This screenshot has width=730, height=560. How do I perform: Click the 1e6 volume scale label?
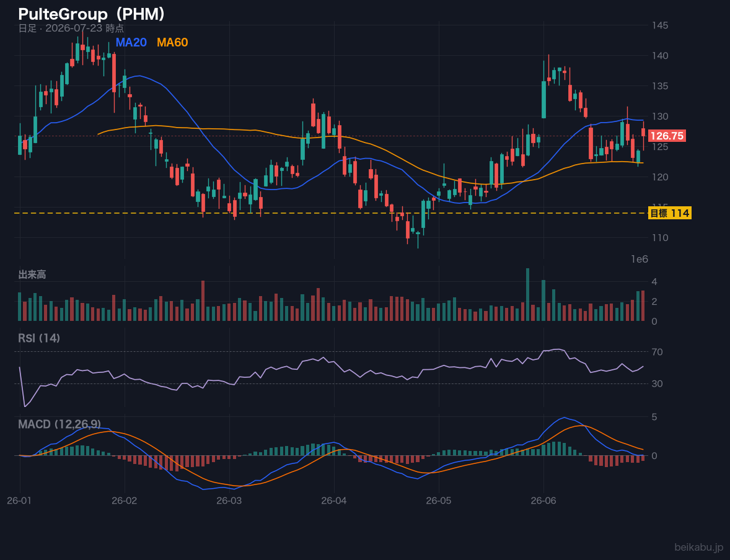tap(640, 260)
